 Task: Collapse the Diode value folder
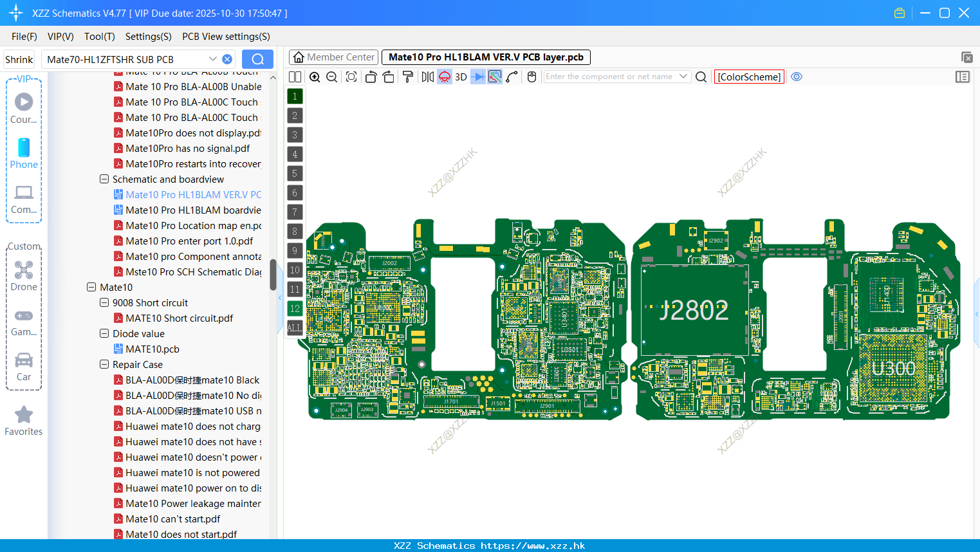tap(104, 334)
